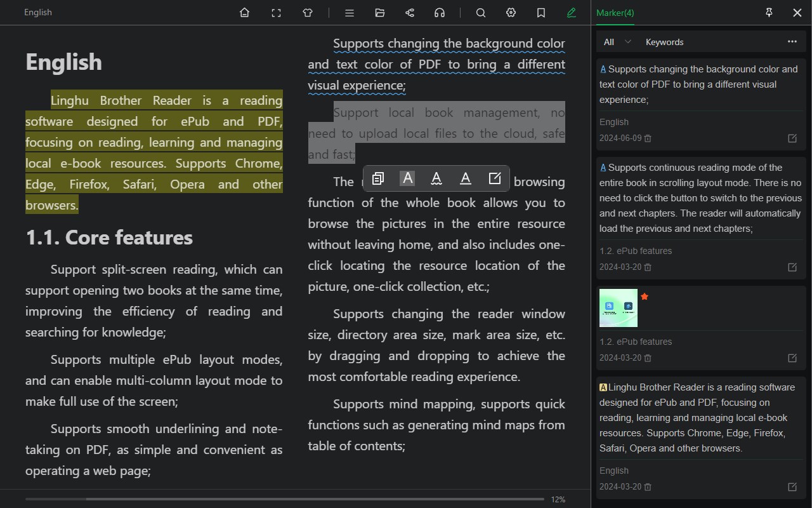Click the 'Supports changing the reader window' paragraph
Viewport: 812px width, 508px height.
436,345
